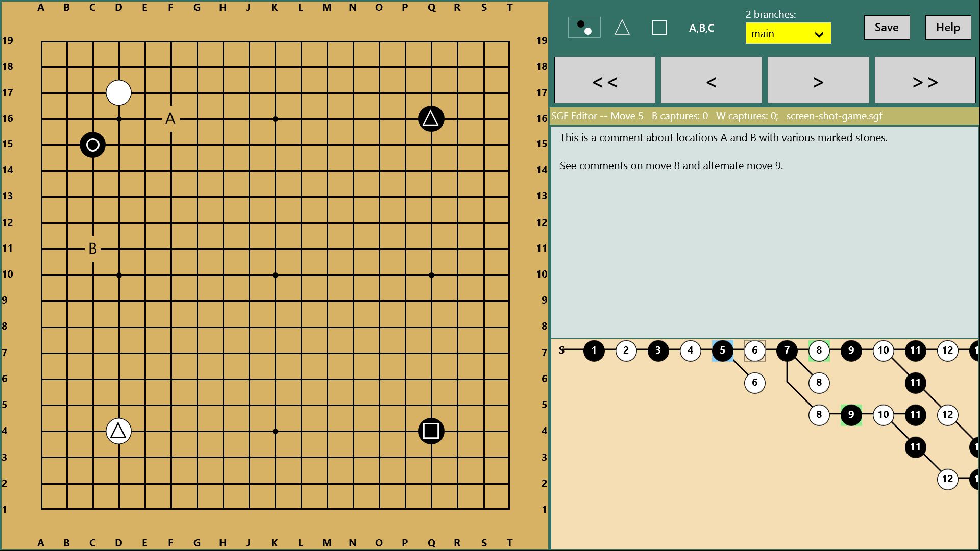The image size is (980, 551).
Task: Jump to game end with >> button
Action: (x=924, y=81)
